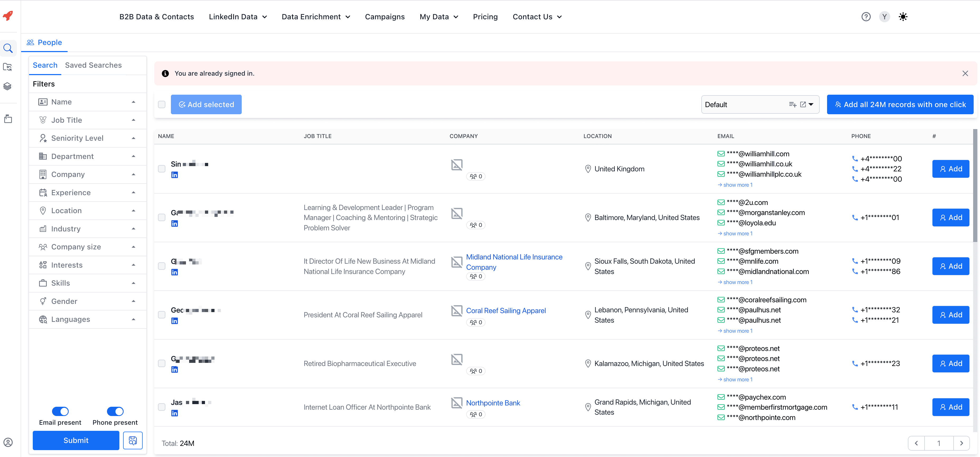The image size is (980, 457).
Task: Open Coral Reef Sailing Apparel company link
Action: [x=506, y=311]
